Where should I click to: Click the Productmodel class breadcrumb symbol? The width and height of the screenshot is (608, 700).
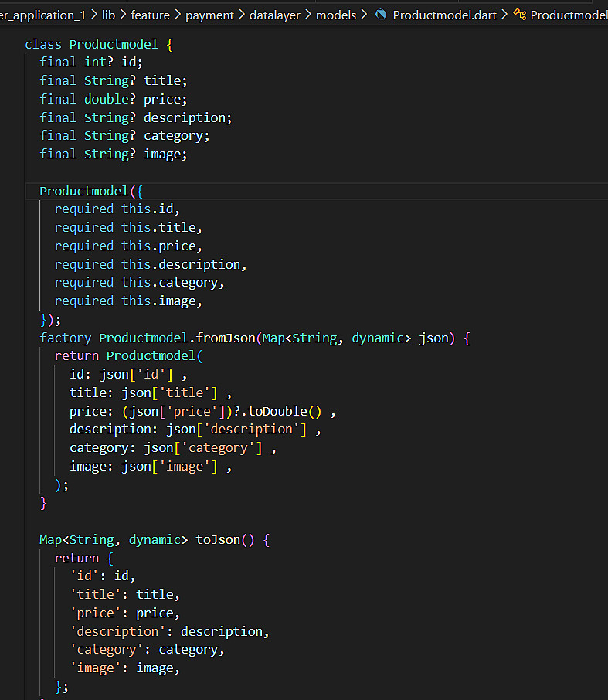(569, 15)
